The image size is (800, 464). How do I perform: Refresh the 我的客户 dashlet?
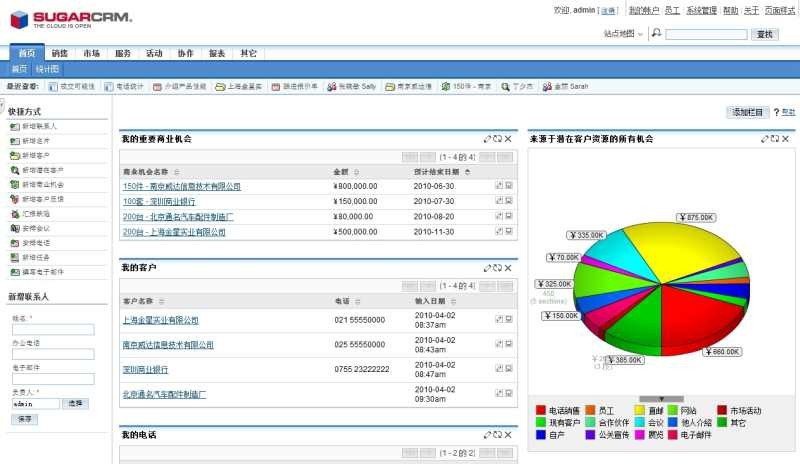(497, 268)
